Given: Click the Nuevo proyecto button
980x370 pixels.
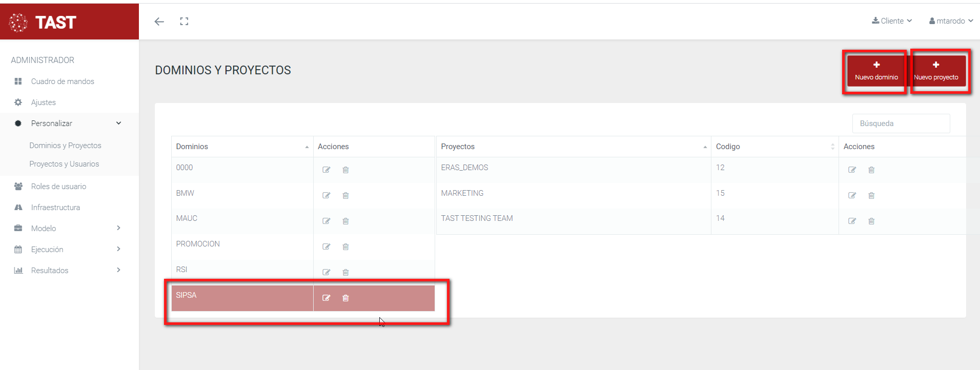Looking at the screenshot, I should 936,71.
